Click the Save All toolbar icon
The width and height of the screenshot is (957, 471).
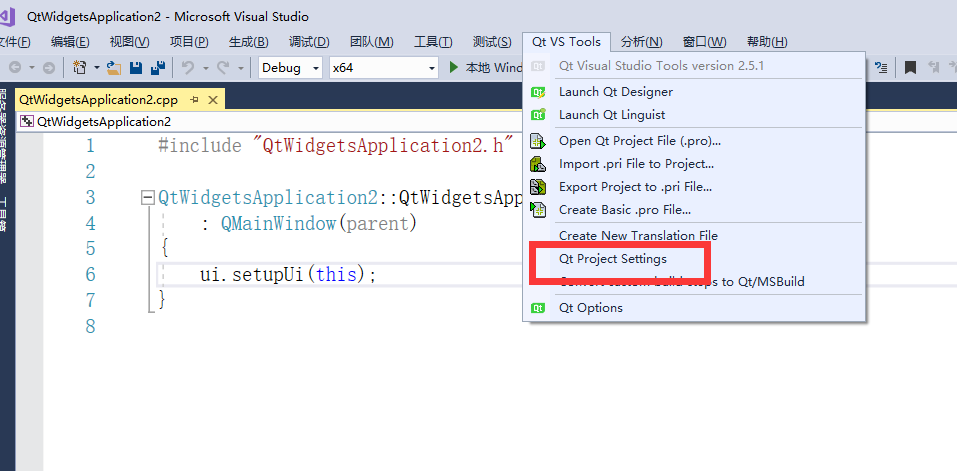tap(158, 67)
